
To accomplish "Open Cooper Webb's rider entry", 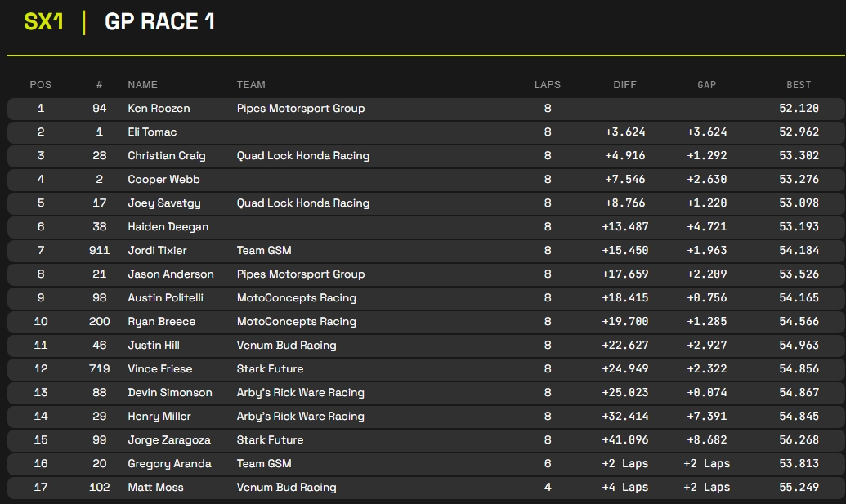I will click(163, 180).
